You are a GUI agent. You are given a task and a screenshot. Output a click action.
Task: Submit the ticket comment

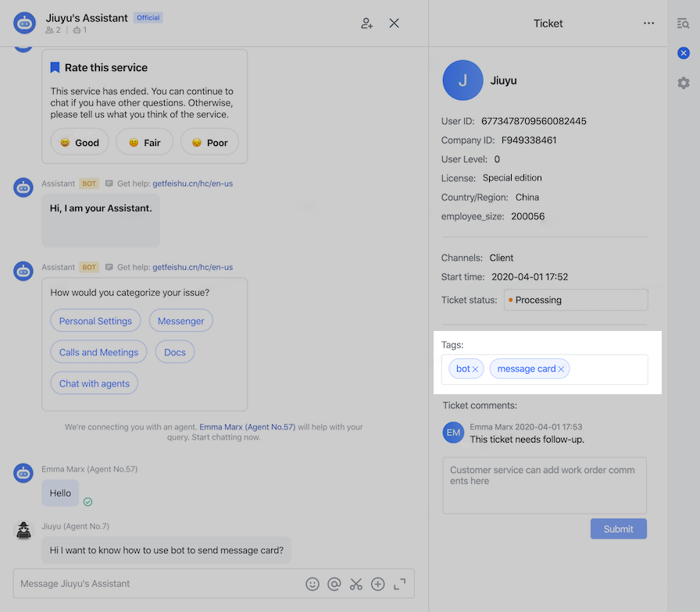point(618,528)
